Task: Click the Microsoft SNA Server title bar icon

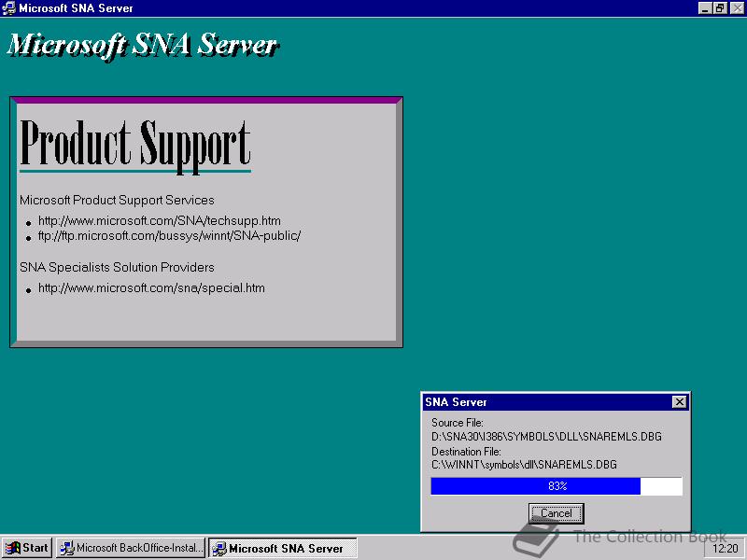Action: [8, 8]
